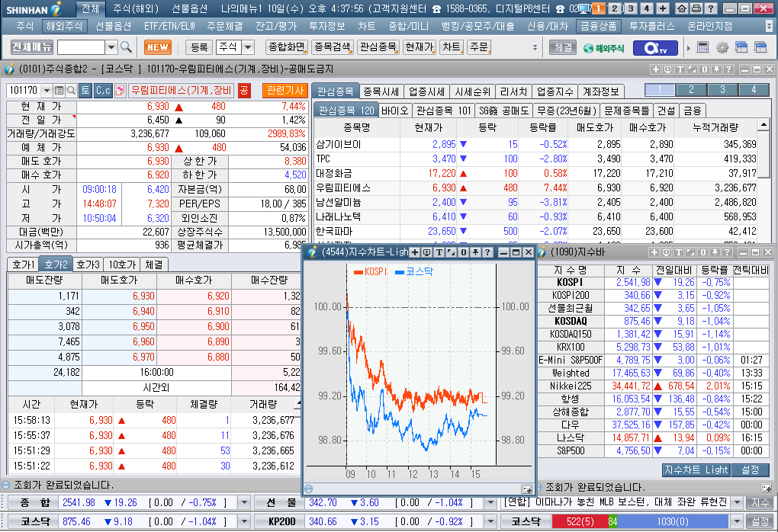
Task: Open the 투자정보 menu
Action: 327,26
